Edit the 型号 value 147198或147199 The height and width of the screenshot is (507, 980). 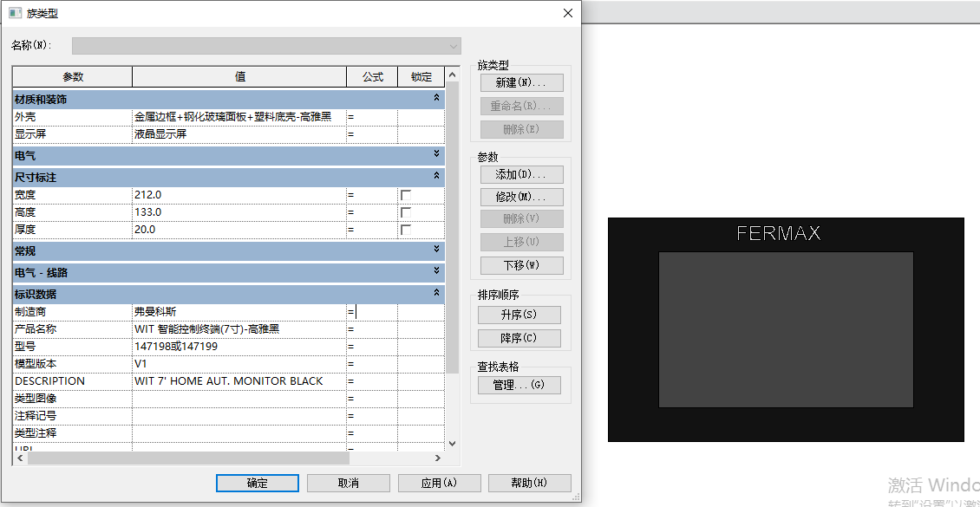point(239,346)
